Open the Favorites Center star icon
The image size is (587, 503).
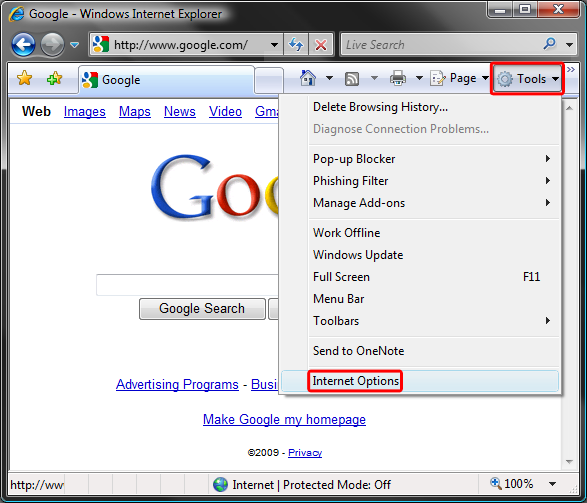coord(24,78)
